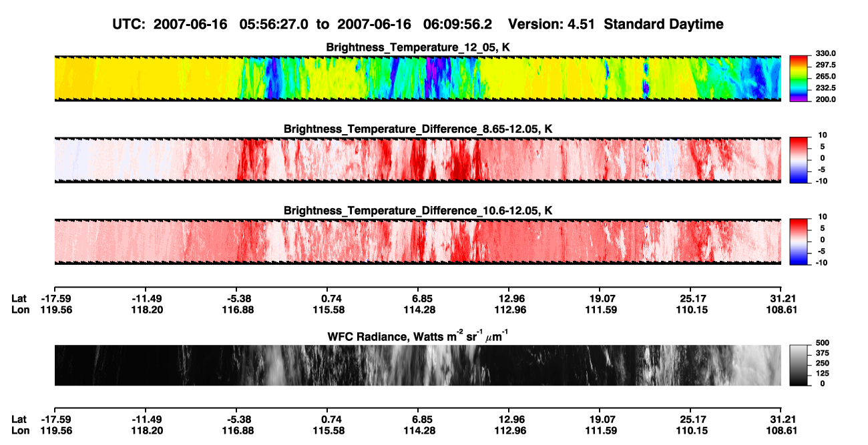868x445 pixels.
Task: Click the 375 tick on the WFC colorbar
Action: click(823, 354)
